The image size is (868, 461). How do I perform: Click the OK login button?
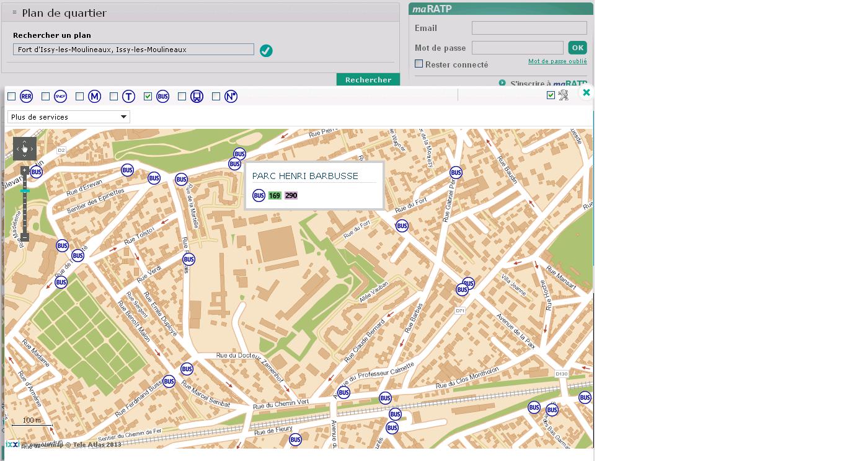pyautogui.click(x=577, y=48)
